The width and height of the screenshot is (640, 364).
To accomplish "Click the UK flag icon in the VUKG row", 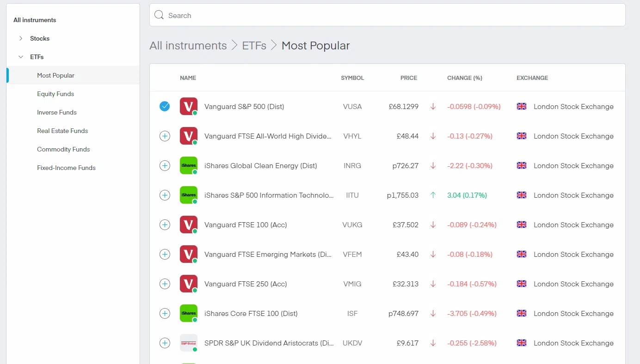I will pyautogui.click(x=522, y=224).
